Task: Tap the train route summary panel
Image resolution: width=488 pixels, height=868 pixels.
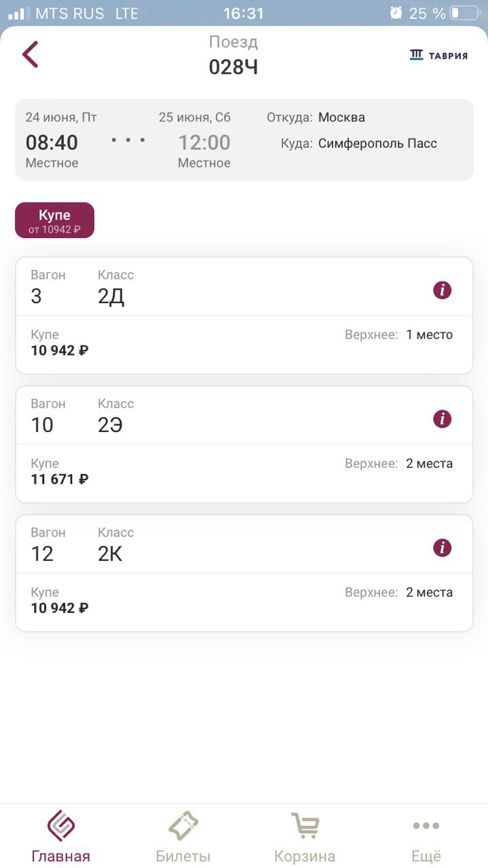Action: pyautogui.click(x=244, y=140)
